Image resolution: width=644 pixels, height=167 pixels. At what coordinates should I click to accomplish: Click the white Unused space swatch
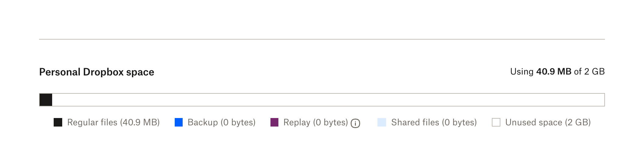coord(496,122)
